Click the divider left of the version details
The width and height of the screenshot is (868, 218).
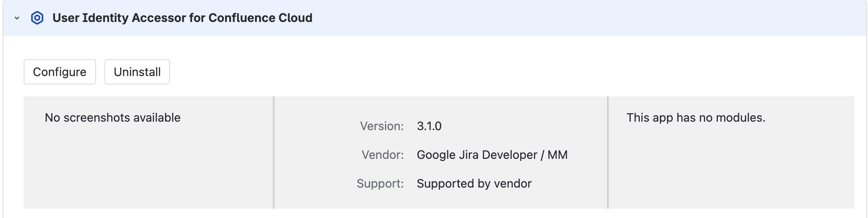(x=274, y=152)
